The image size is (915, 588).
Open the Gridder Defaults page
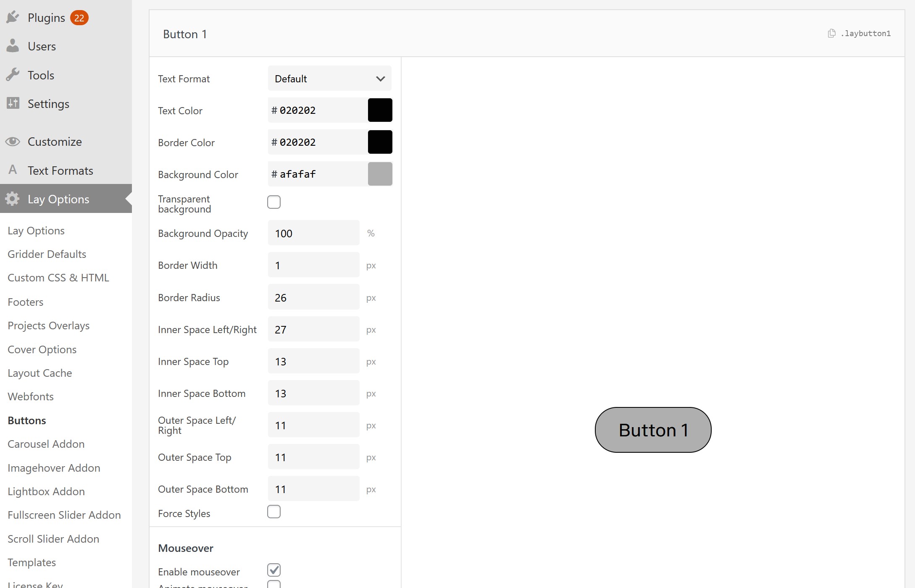pyautogui.click(x=47, y=254)
